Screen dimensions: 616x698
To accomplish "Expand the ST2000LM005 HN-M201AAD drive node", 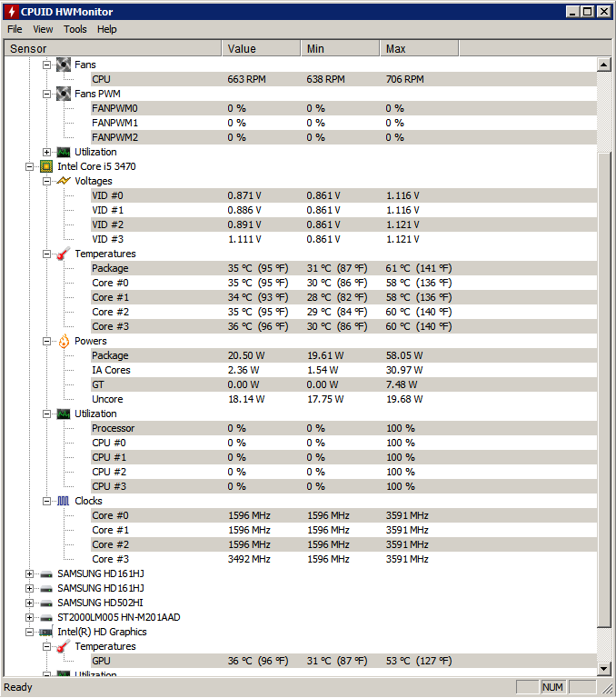I will coord(29,618).
